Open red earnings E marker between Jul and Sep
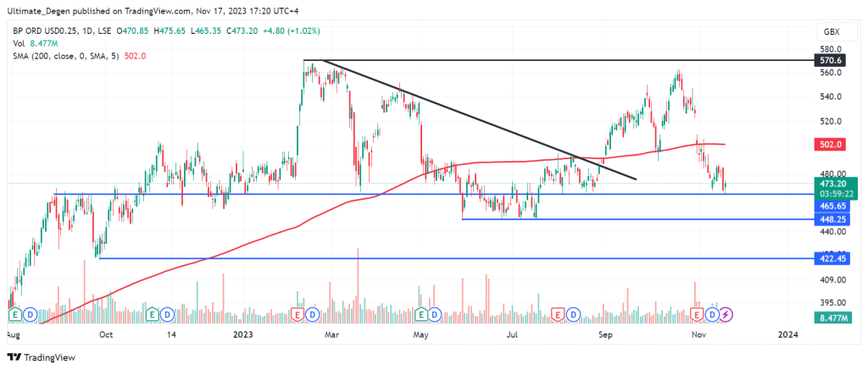The height and width of the screenshot is (370, 868). [x=559, y=315]
